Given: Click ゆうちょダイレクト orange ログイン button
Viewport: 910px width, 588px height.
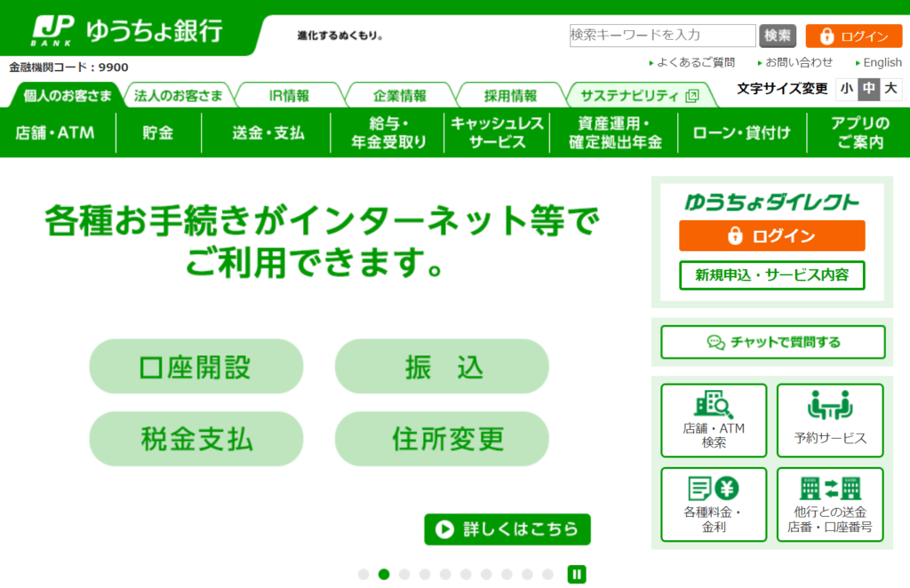Looking at the screenshot, I should pos(772,236).
